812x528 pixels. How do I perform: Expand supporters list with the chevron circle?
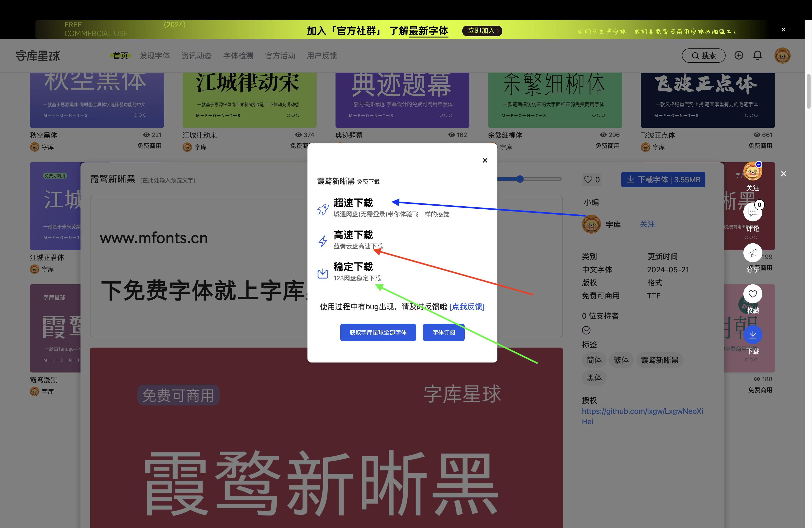(x=586, y=330)
